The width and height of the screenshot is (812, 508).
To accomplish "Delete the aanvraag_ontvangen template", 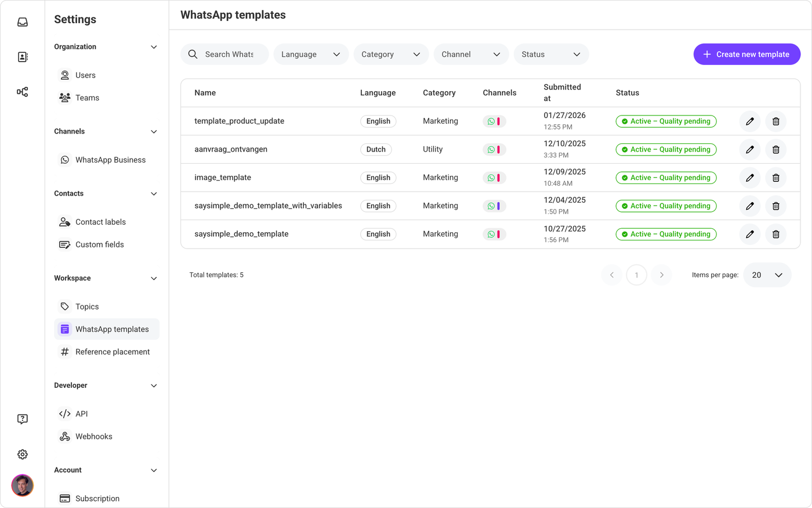I will [775, 150].
